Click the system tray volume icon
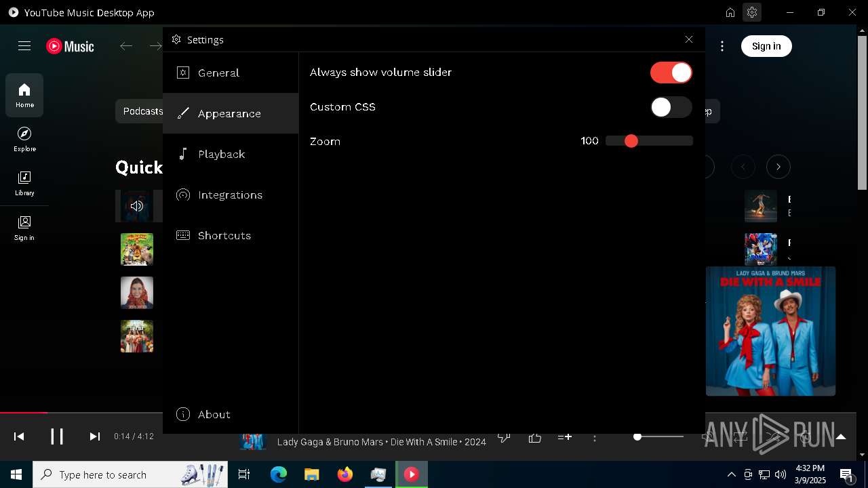The image size is (868, 488). coord(781,474)
